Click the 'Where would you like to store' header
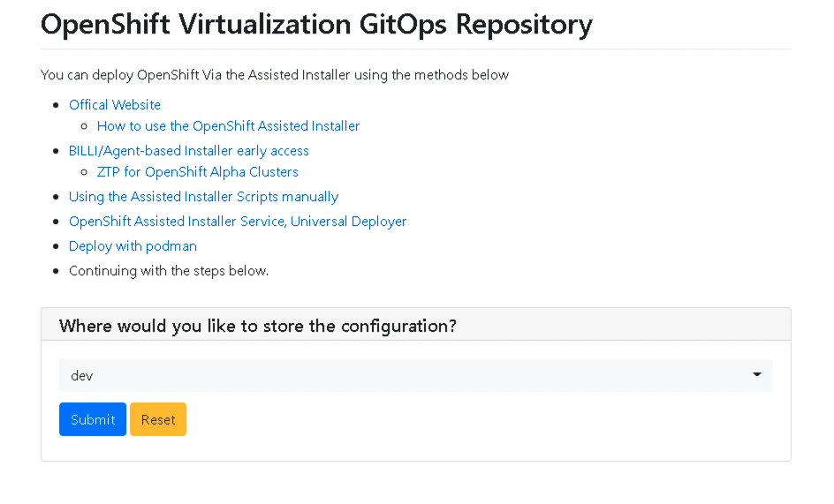The image size is (834, 504). tap(258, 326)
